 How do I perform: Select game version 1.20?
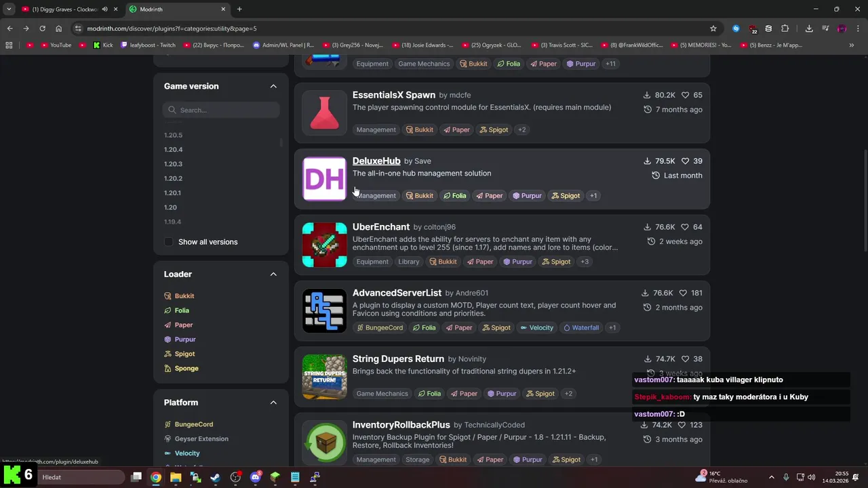point(170,207)
